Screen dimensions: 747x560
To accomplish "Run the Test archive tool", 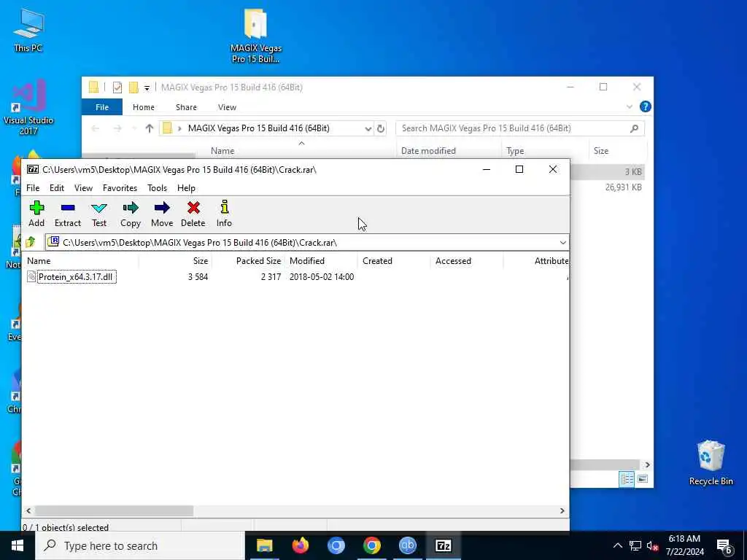I will pyautogui.click(x=99, y=214).
